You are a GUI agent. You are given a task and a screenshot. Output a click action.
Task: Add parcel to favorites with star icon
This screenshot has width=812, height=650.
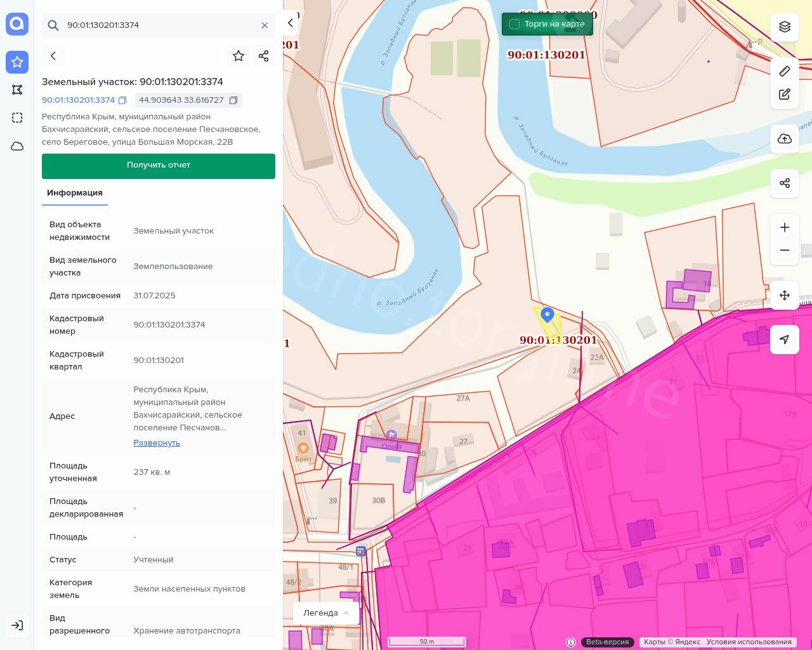tap(239, 56)
